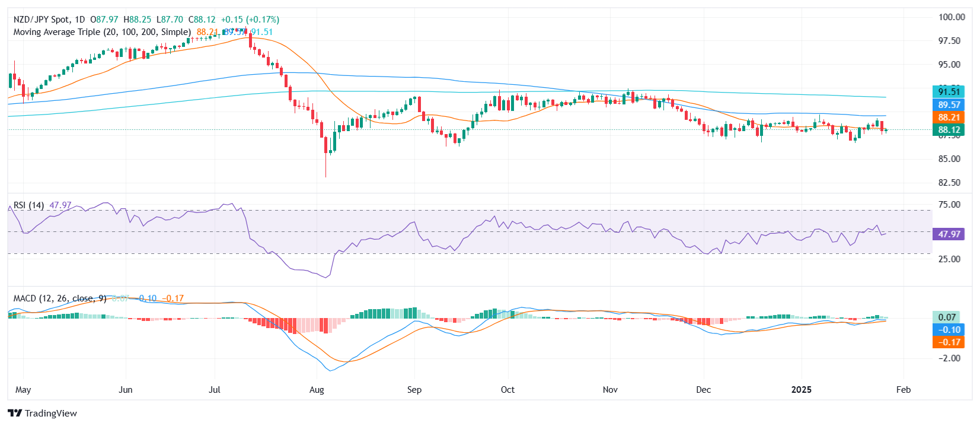This screenshot has height=426, width=980.
Task: Click the -2.00 MACD scale label
Action: pyautogui.click(x=949, y=358)
